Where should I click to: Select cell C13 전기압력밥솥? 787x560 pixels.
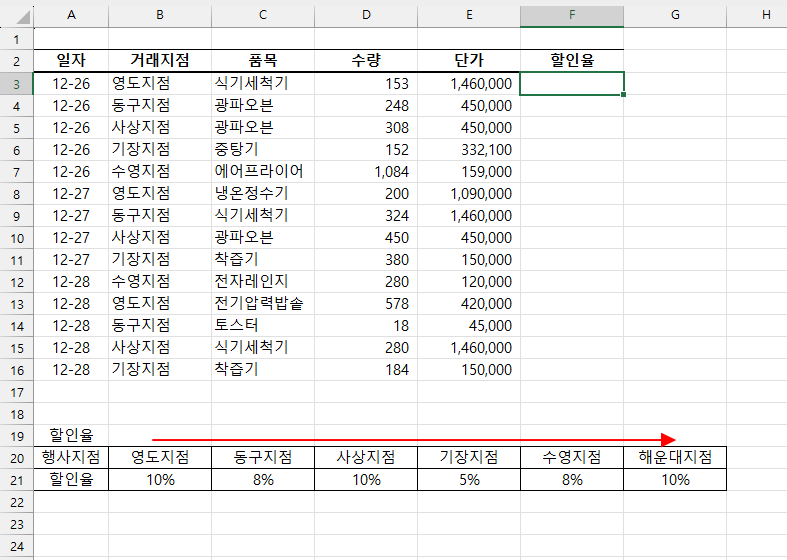263,304
